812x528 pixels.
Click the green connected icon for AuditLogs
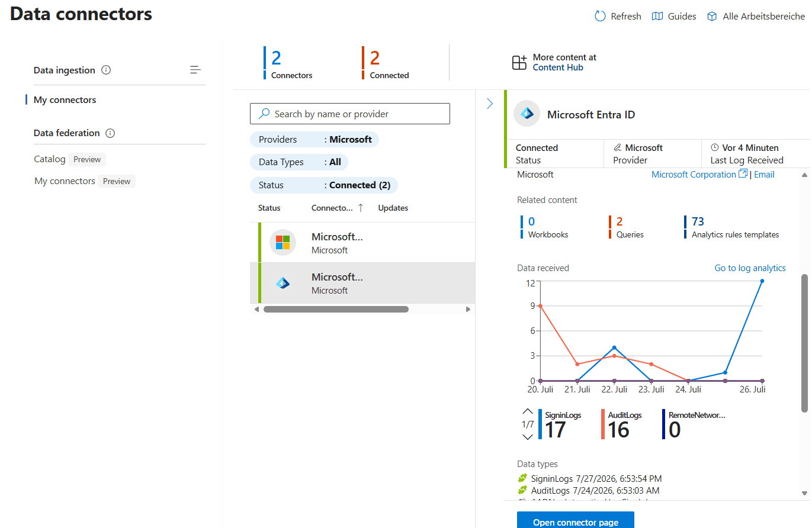tap(522, 490)
